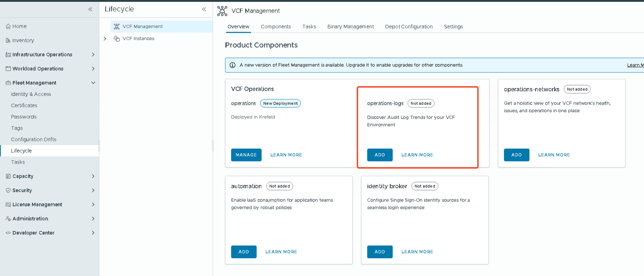644x276 pixels.
Task: Click the Home icon in sidebar
Action: (8, 26)
